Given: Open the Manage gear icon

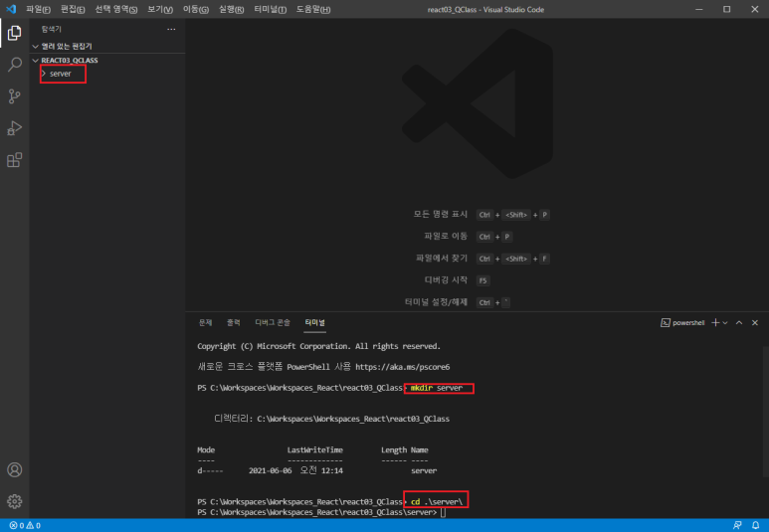Looking at the screenshot, I should [x=14, y=501].
